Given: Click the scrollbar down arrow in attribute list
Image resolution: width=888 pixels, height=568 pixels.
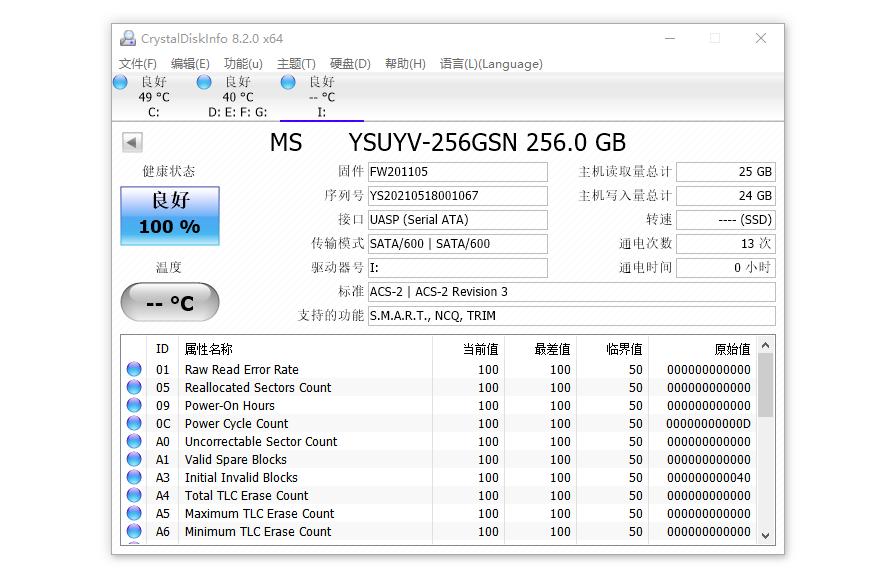Looking at the screenshot, I should coord(766,535).
